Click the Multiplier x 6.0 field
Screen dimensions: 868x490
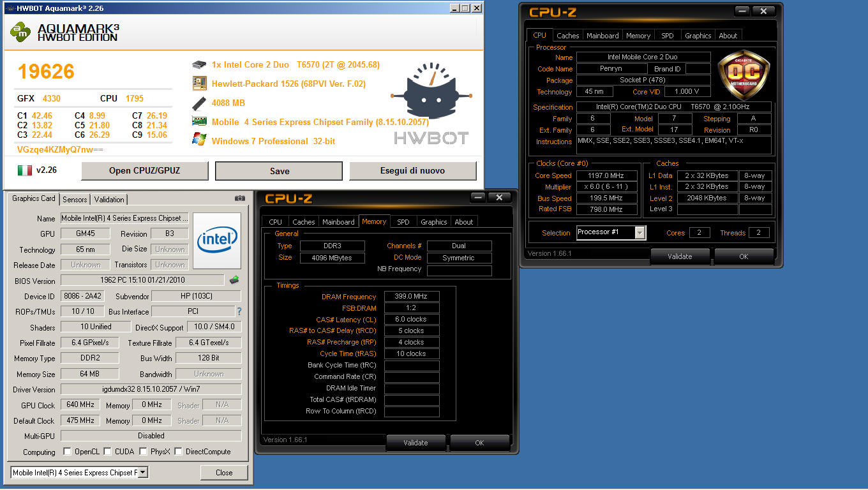[x=607, y=187]
